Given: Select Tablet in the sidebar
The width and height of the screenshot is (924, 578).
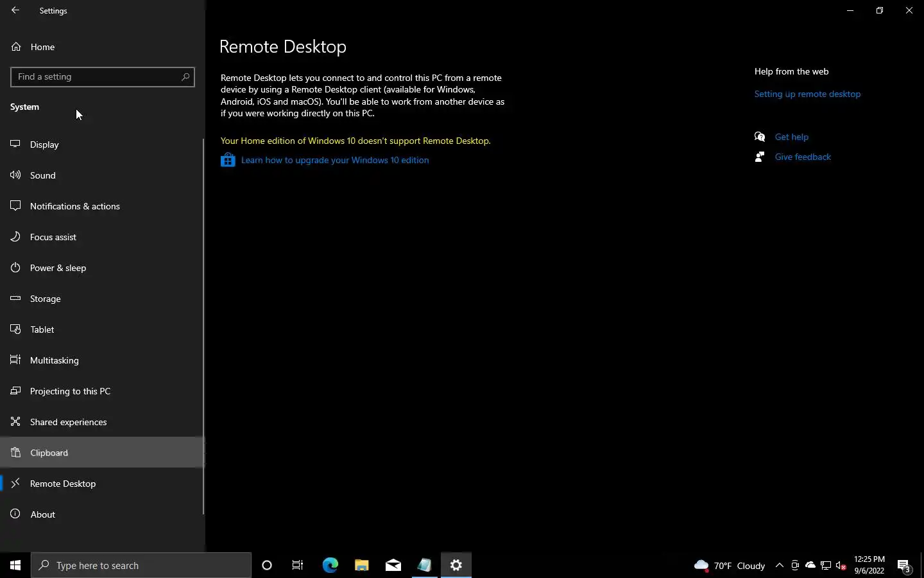Looking at the screenshot, I should point(103,329).
